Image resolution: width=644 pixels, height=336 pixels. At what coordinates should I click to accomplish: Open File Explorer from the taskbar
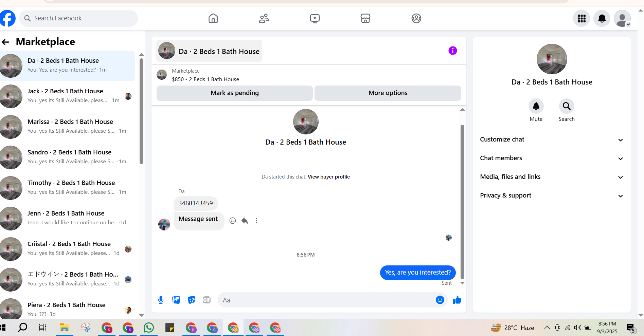[x=64, y=328]
